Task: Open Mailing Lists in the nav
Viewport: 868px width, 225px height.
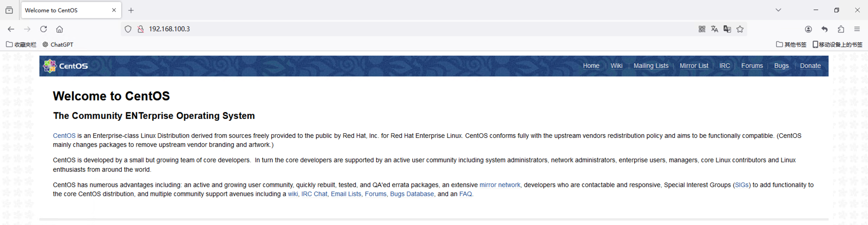Action: click(x=651, y=66)
